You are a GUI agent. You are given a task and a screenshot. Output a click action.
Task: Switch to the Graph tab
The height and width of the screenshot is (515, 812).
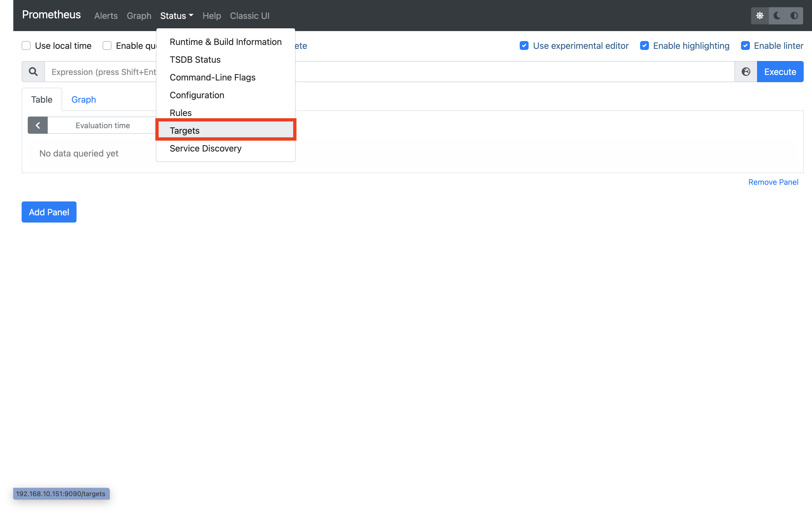coord(83,99)
